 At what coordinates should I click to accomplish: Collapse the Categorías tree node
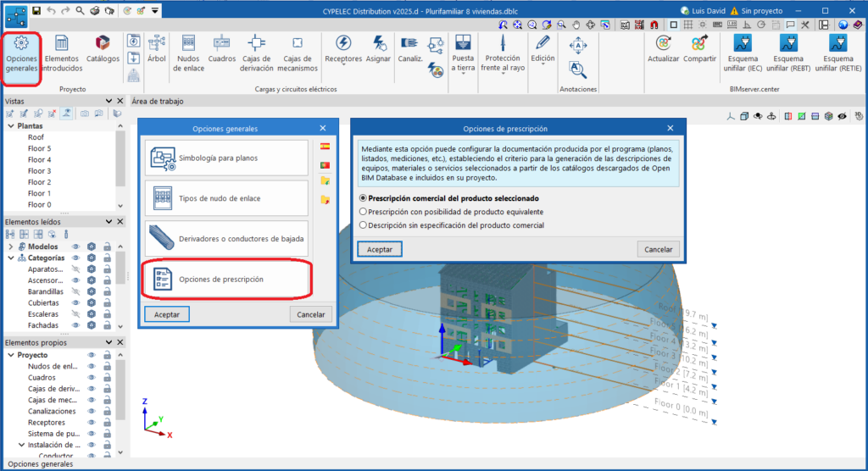pos(10,258)
